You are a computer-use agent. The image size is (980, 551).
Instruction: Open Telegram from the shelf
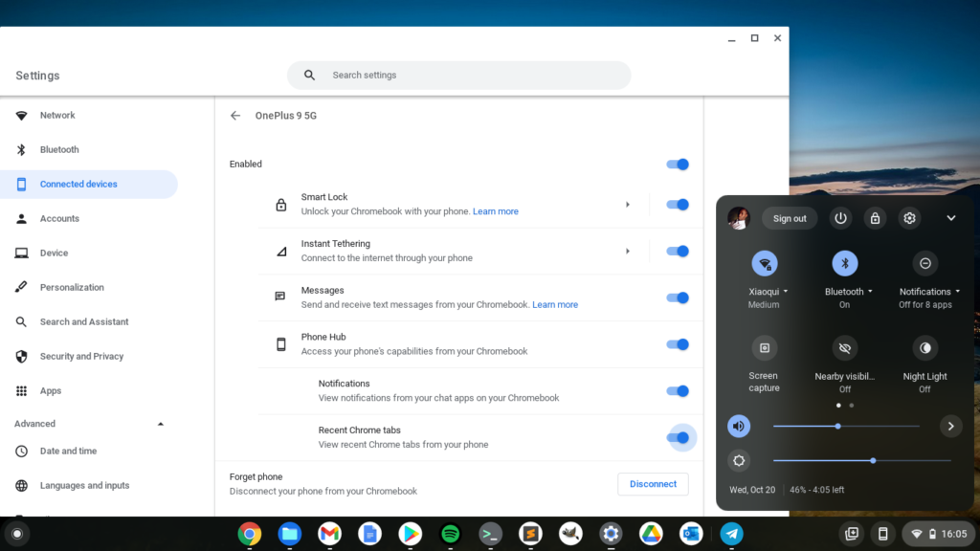[731, 534]
